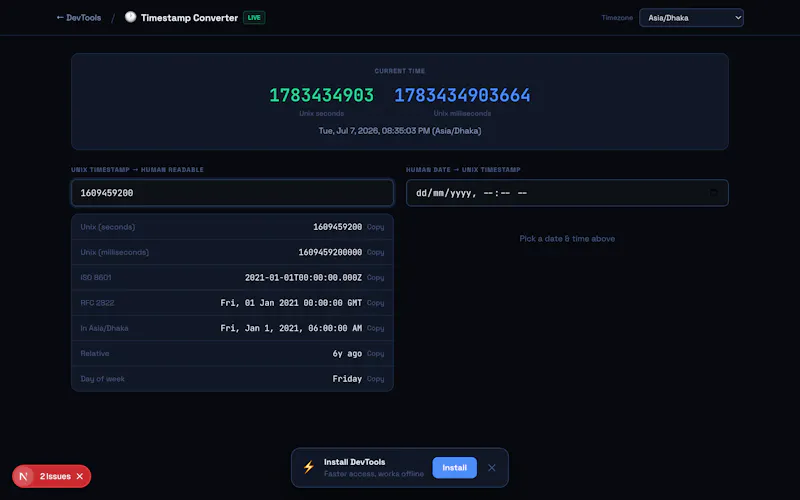Click the clock icon beside Timestamp Converter
This screenshot has width=800, height=500.
(x=131, y=17)
